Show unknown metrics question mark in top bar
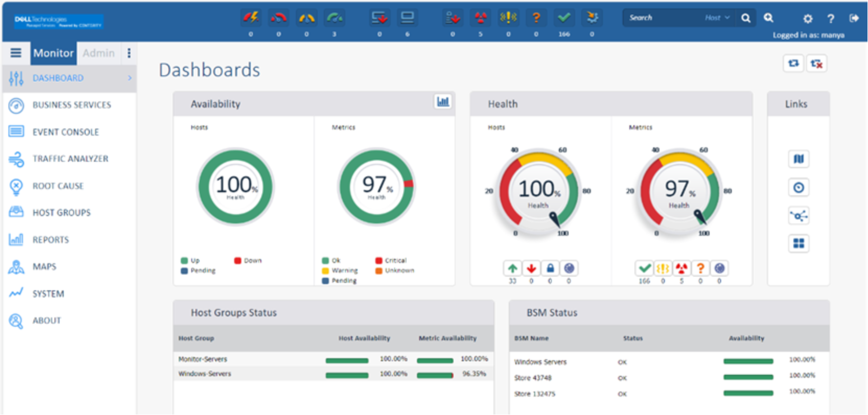The width and height of the screenshot is (868, 415). click(x=536, y=18)
